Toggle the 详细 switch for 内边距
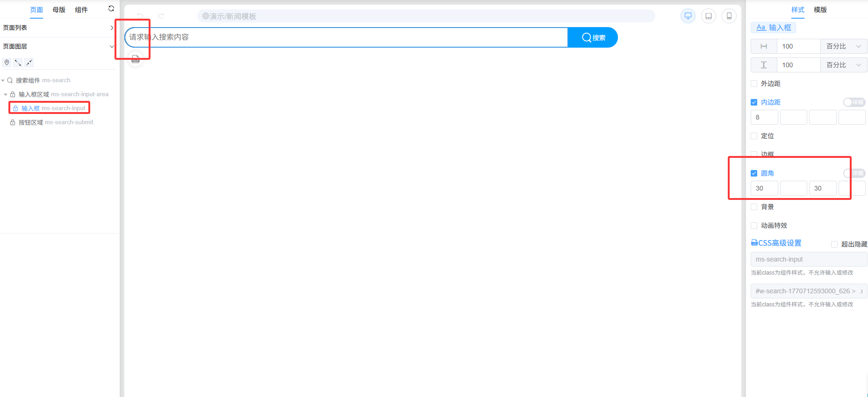 tap(854, 102)
